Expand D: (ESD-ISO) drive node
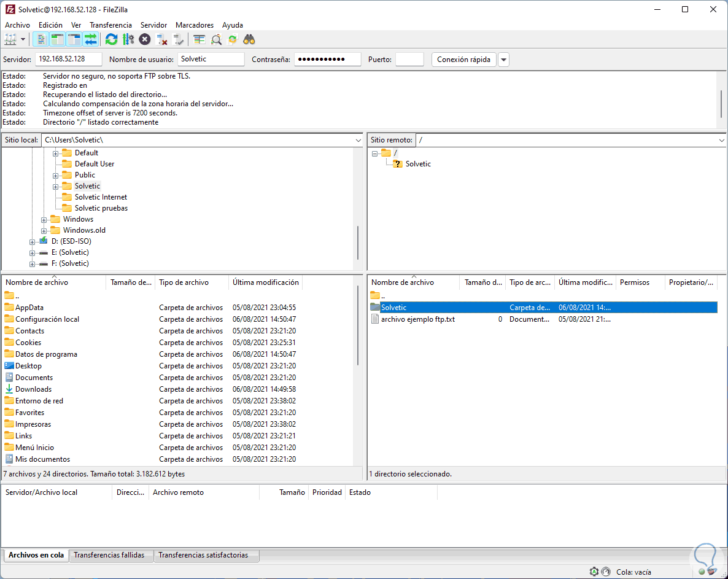The width and height of the screenshot is (728, 579). 32,242
